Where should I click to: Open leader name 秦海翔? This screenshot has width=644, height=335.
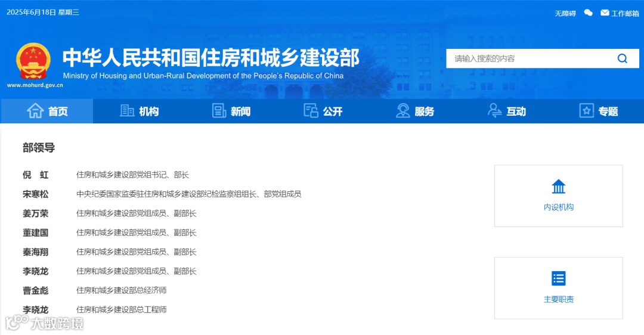[x=35, y=252]
